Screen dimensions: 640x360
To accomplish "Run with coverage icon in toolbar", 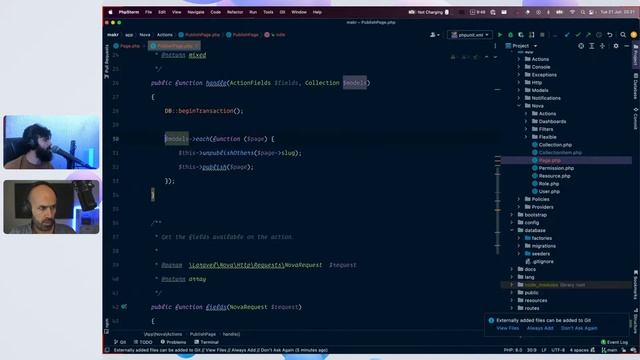I will click(521, 35).
